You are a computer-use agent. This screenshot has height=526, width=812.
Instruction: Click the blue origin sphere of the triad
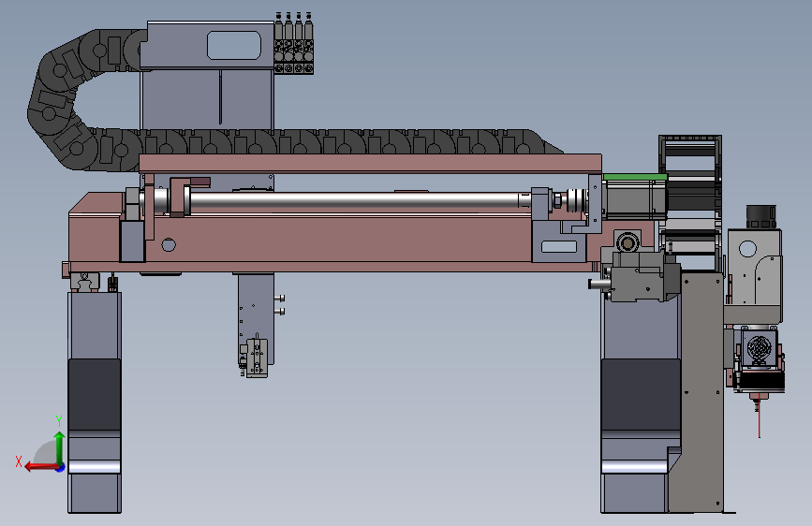(x=61, y=467)
